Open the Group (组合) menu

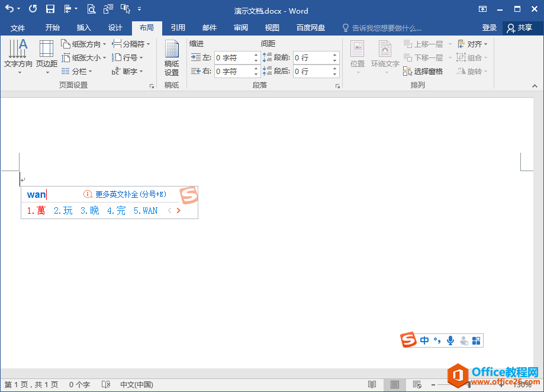[472, 57]
